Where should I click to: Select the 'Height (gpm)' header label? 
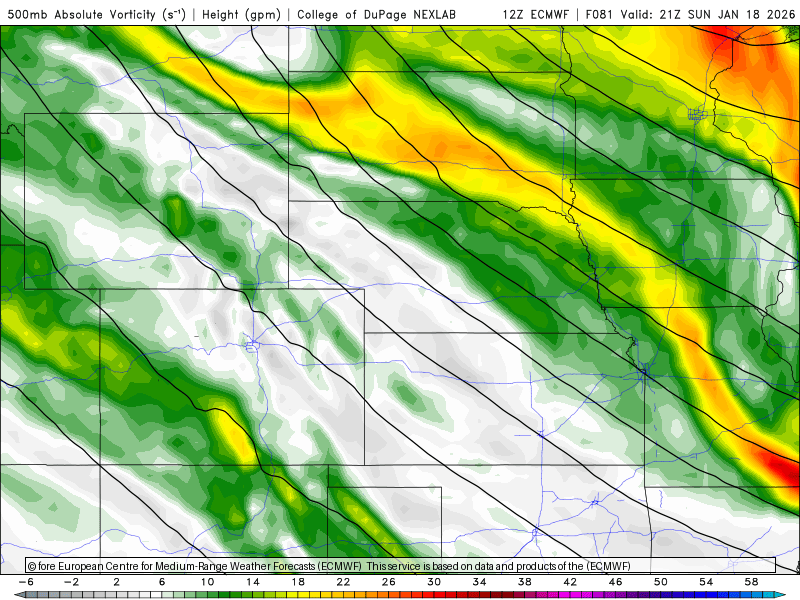point(241,15)
